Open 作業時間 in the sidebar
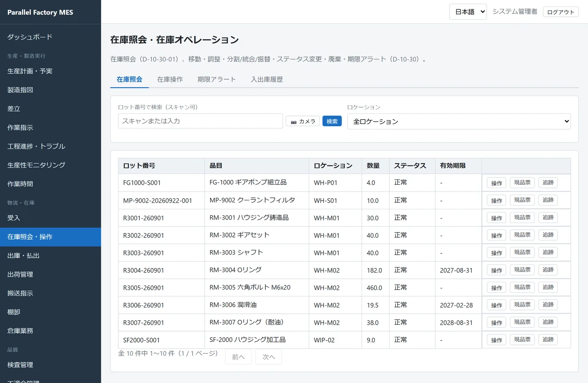 (50, 184)
